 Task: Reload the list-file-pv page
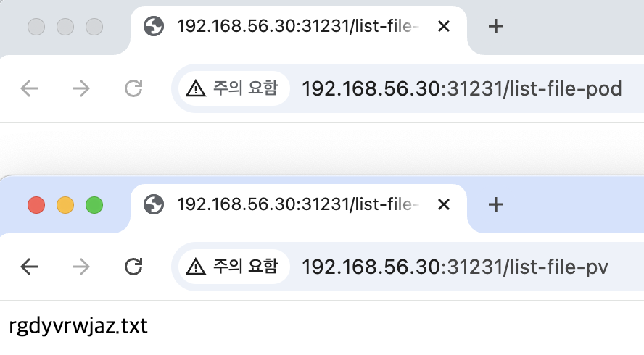(133, 267)
